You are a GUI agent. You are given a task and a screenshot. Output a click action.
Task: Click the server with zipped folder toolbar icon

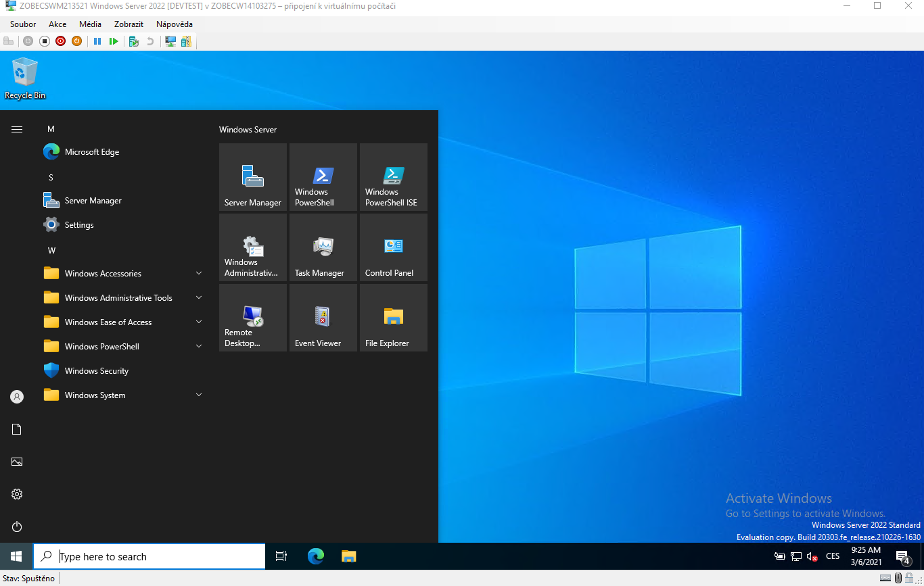coord(186,41)
